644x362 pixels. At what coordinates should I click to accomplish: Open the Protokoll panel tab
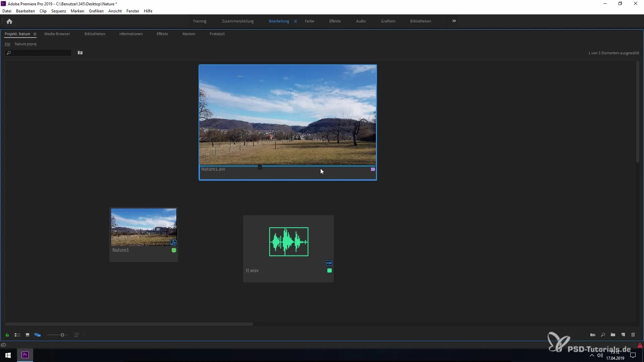[x=217, y=34]
